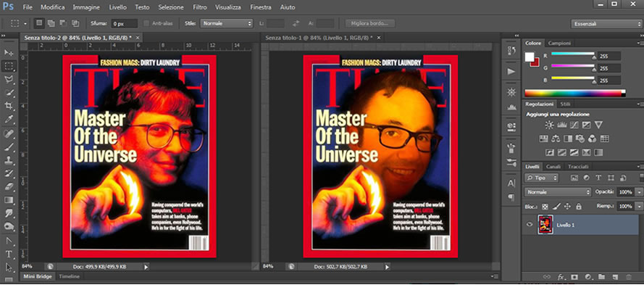Viewport: 644px width, 285px height.
Task: Expand the Opacità slider arrow
Action: coord(639,192)
